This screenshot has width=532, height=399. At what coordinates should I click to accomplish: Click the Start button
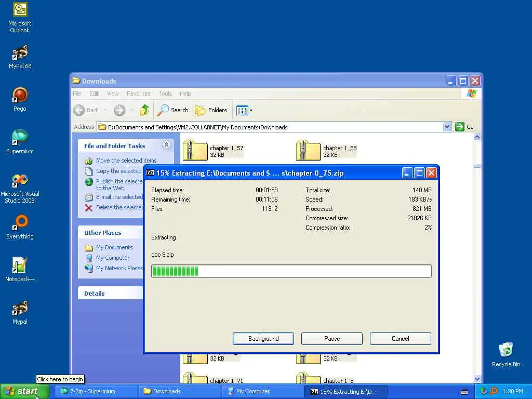25,392
